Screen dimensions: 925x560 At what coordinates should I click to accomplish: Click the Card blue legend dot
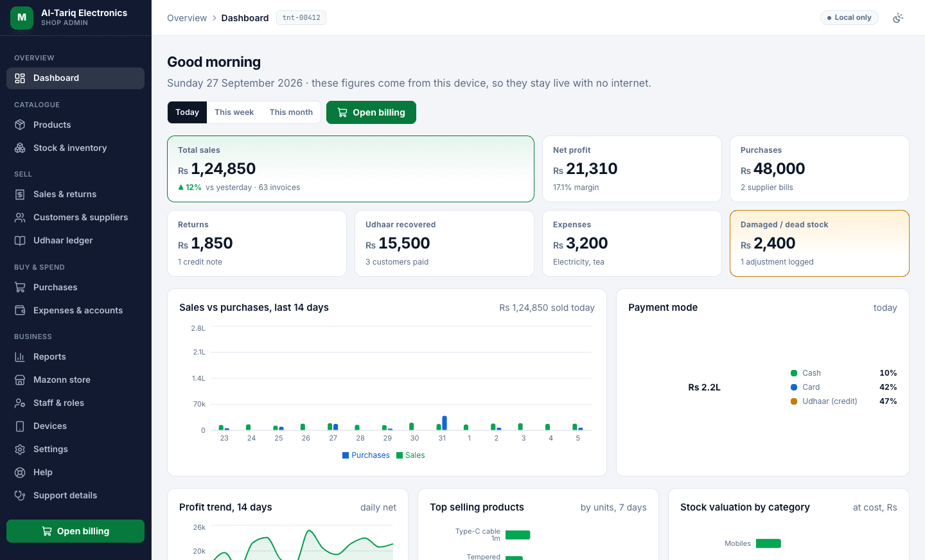click(x=794, y=387)
